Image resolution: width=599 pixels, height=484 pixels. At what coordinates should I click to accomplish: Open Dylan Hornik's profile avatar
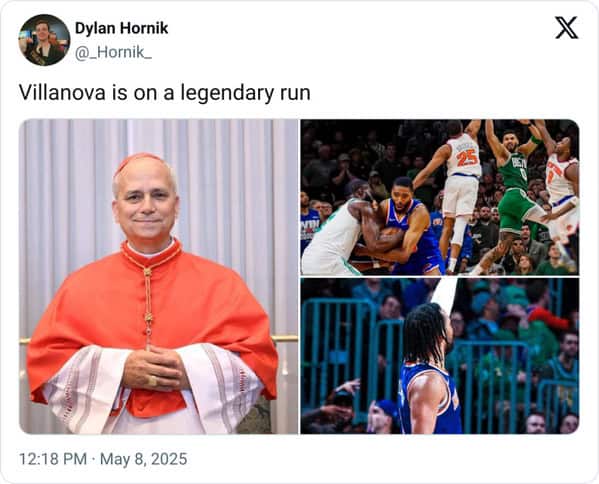(x=44, y=40)
